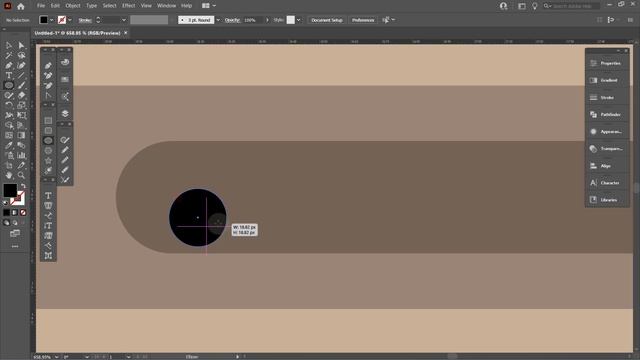Click the Document Setup button
This screenshot has width=640, height=360.
tap(327, 20)
